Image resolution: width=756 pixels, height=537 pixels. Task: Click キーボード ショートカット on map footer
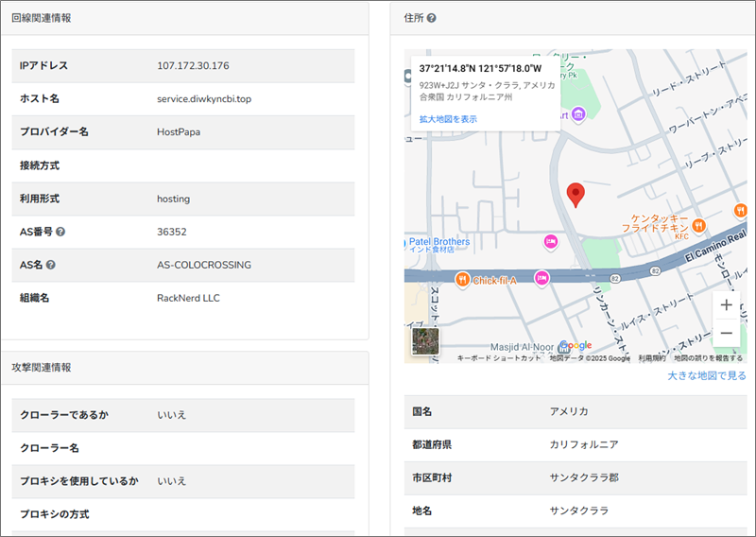point(499,358)
